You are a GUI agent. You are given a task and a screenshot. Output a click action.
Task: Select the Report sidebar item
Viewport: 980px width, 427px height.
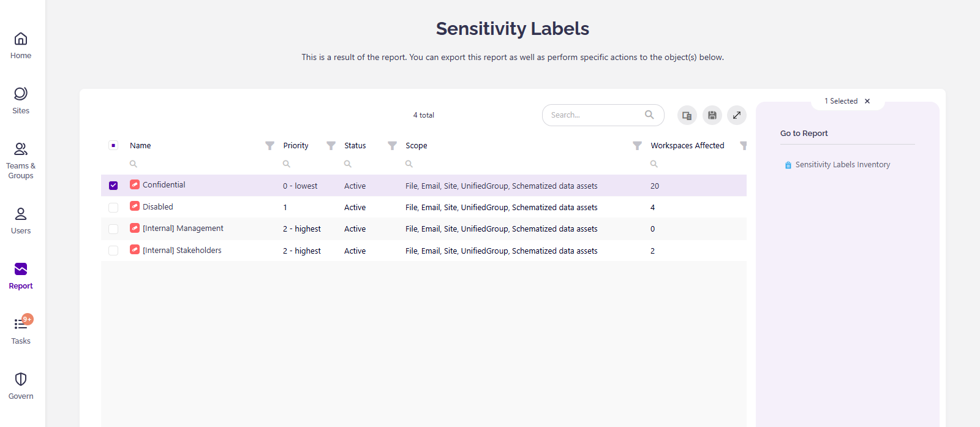[x=21, y=276]
